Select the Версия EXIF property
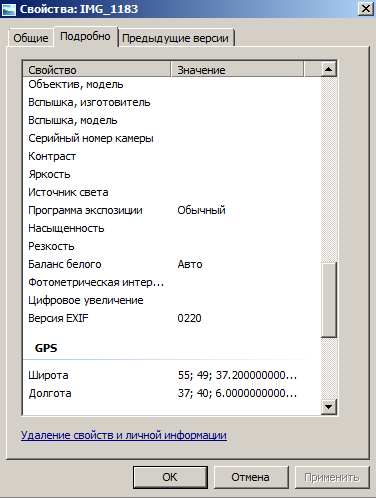Viewport: 376px width, 498px height. tap(58, 318)
